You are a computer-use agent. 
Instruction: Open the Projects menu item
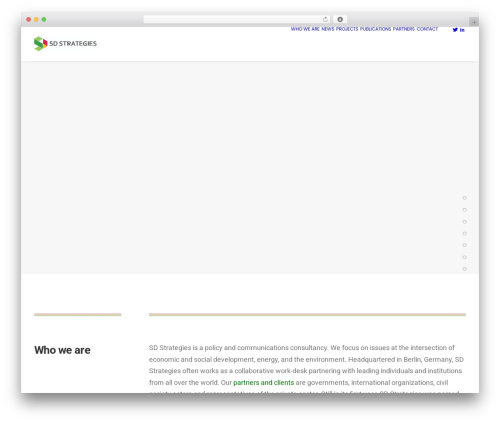347,29
